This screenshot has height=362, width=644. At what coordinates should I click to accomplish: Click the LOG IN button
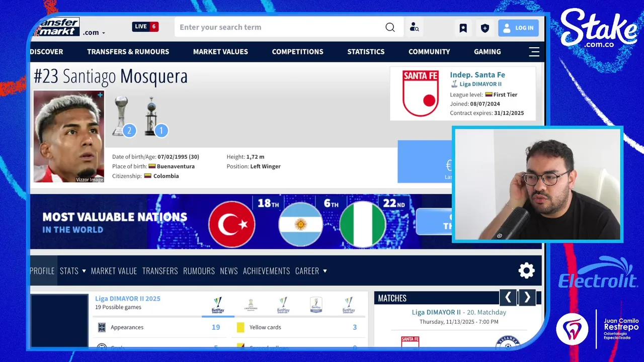coord(518,28)
